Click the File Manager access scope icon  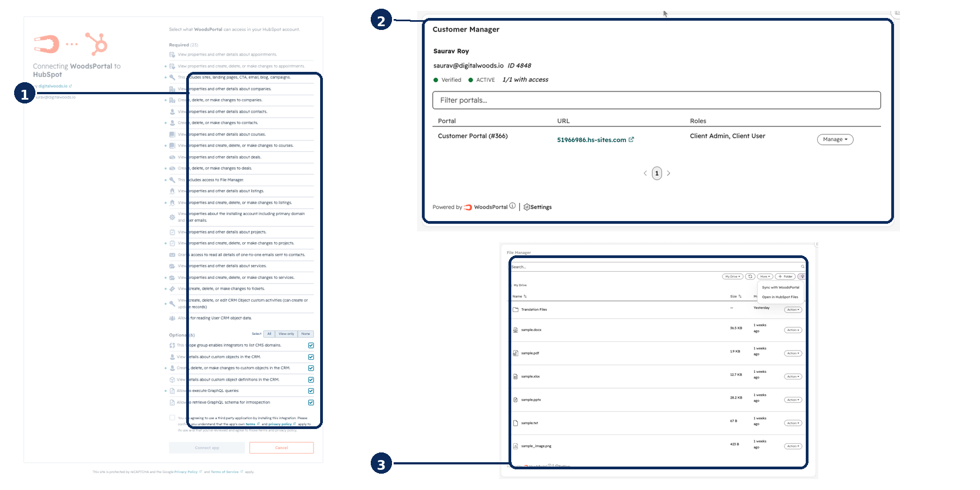(x=172, y=180)
